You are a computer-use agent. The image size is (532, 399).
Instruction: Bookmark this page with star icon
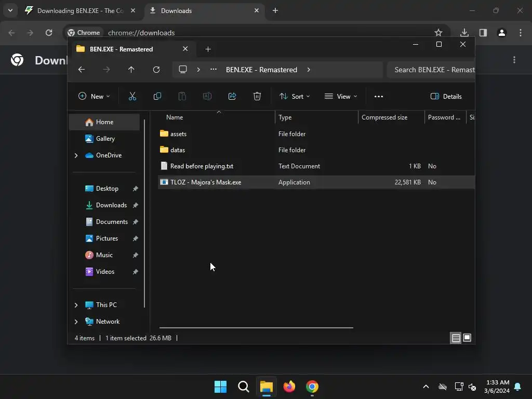[438, 33]
